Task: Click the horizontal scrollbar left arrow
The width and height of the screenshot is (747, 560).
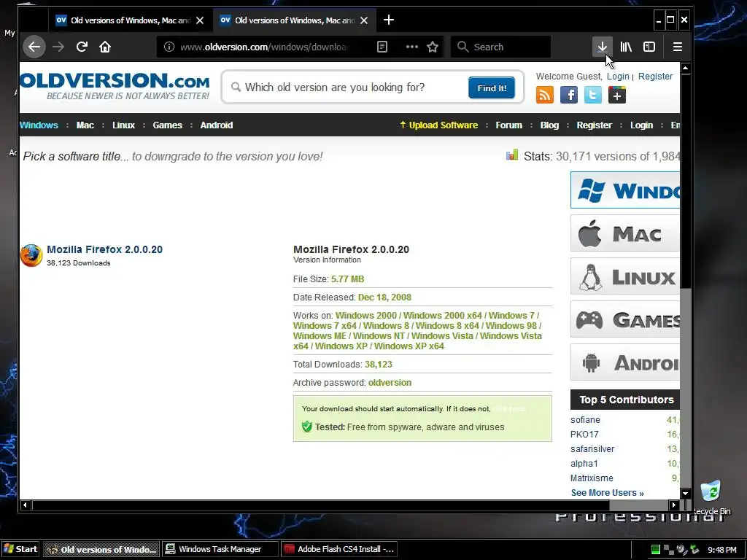Action: click(26, 505)
